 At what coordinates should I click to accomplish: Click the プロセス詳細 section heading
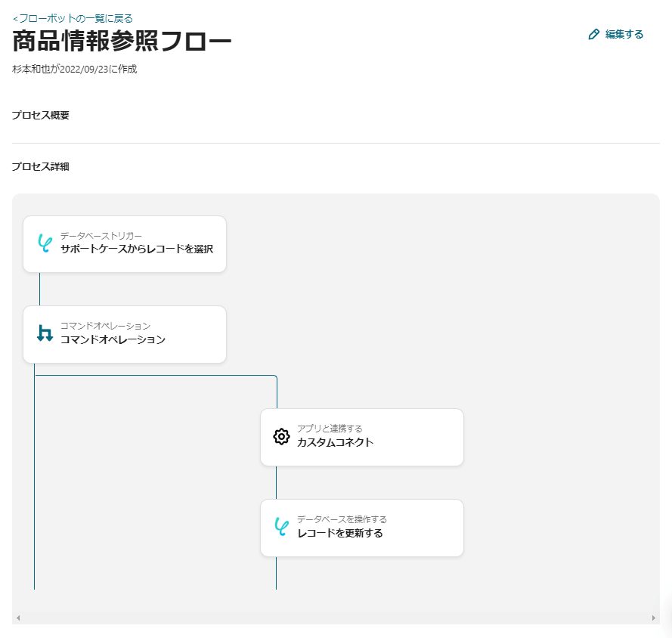point(41,166)
